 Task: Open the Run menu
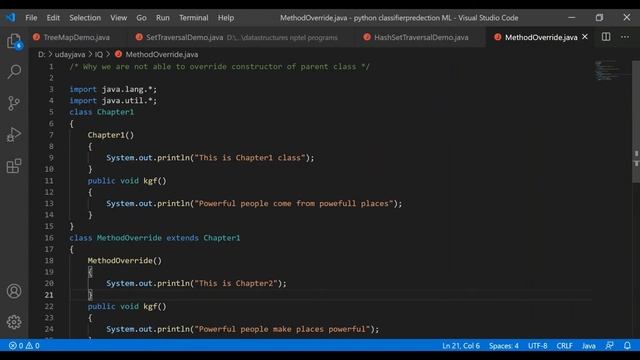coord(162,18)
